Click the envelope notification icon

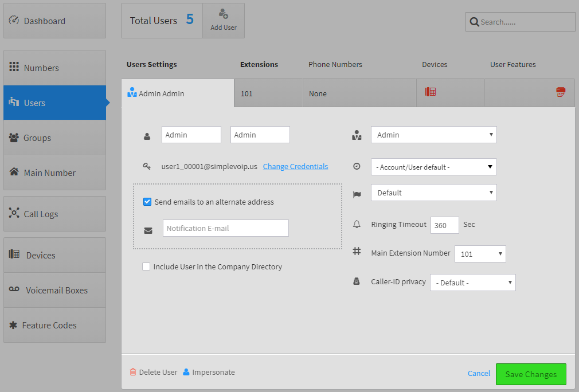148,231
